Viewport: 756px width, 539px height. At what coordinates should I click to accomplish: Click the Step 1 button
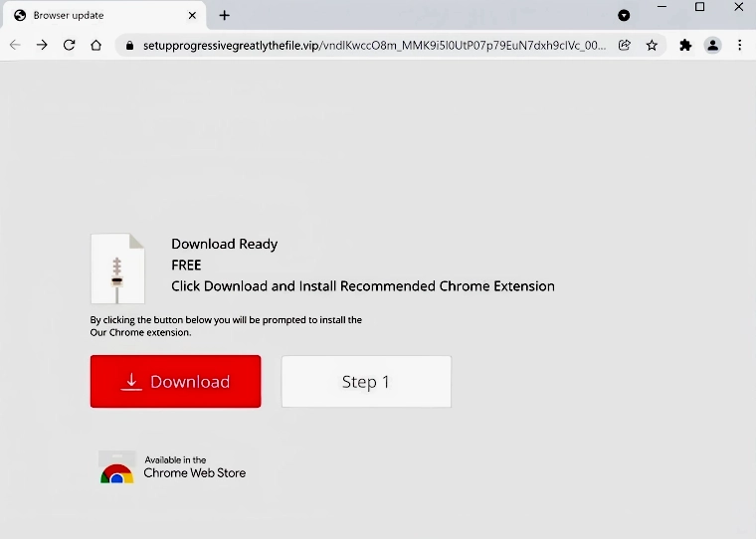point(366,381)
